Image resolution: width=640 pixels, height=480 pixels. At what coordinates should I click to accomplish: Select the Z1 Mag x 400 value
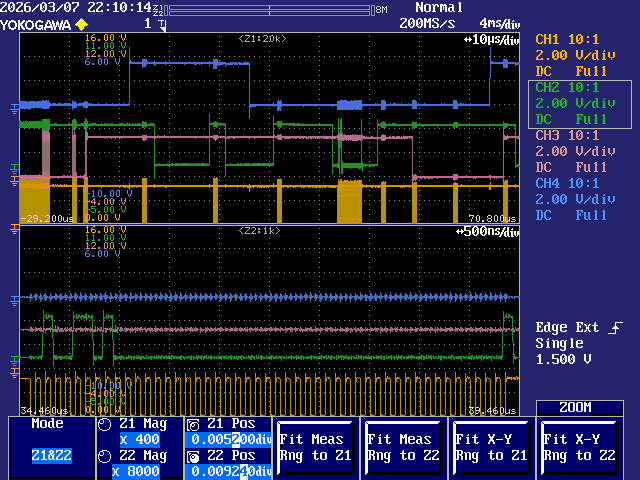pyautogui.click(x=138, y=440)
